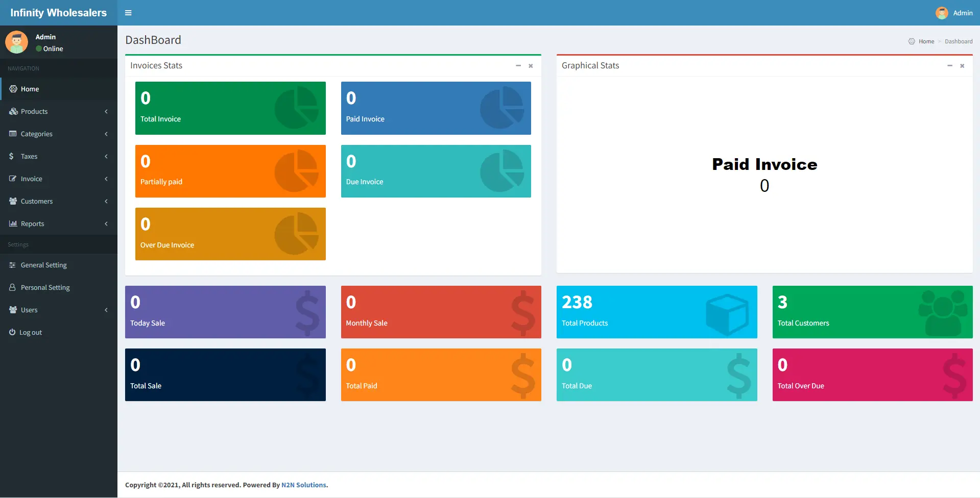
Task: Open the Reports menu item
Action: coord(33,223)
